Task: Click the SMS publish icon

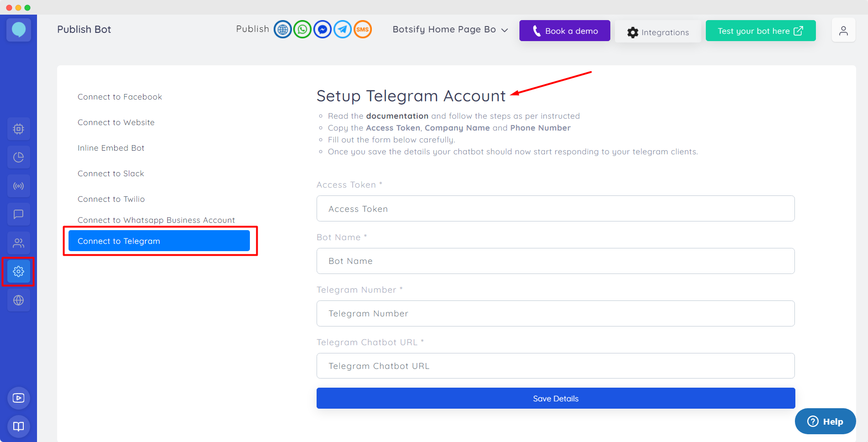Action: pos(363,30)
